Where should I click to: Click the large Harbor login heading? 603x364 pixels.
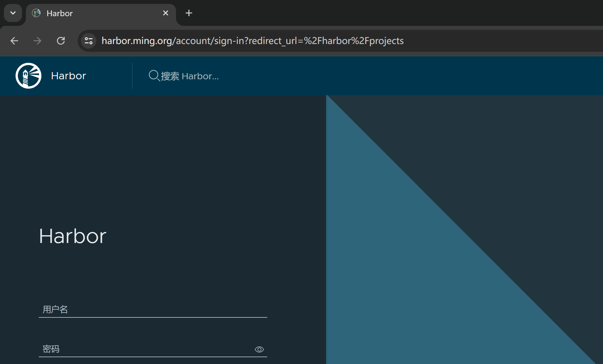pyautogui.click(x=72, y=236)
